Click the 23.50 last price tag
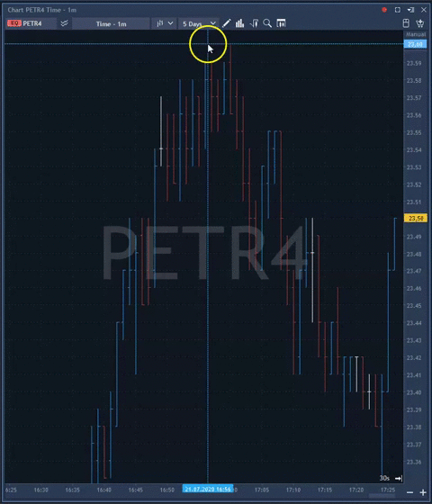 [415, 218]
